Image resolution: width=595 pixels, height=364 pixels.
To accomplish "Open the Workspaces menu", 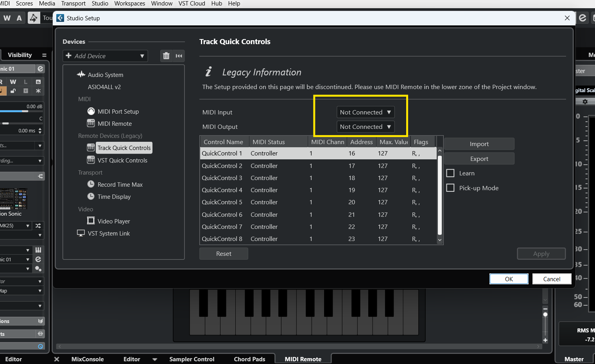I will tap(129, 4).
